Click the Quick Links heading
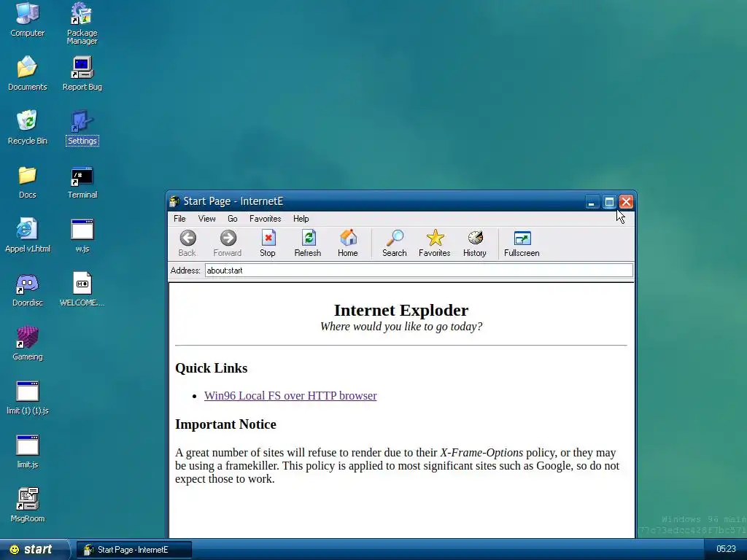This screenshot has height=560, width=747. [211, 368]
